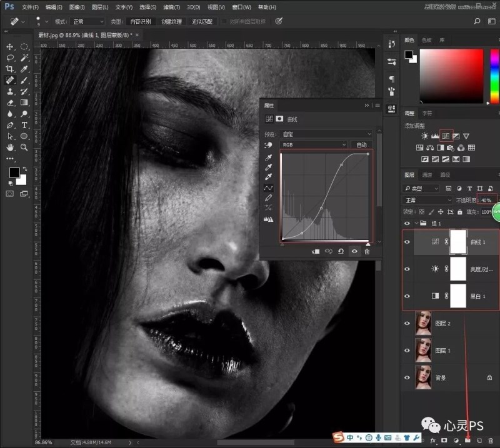The height and width of the screenshot is (448, 500).
Task: Switch to the 通道 channels tab
Action: (x=427, y=175)
